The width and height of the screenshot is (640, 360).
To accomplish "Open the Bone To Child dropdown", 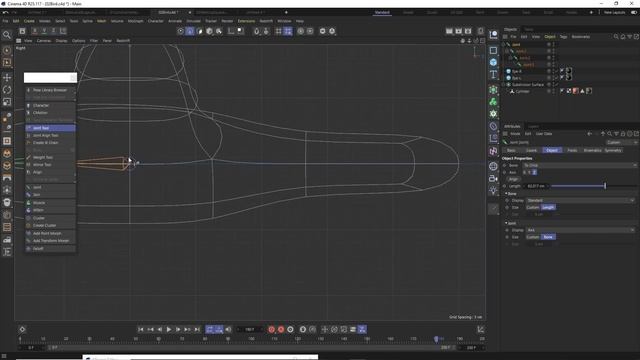I will pyautogui.click(x=580, y=165).
